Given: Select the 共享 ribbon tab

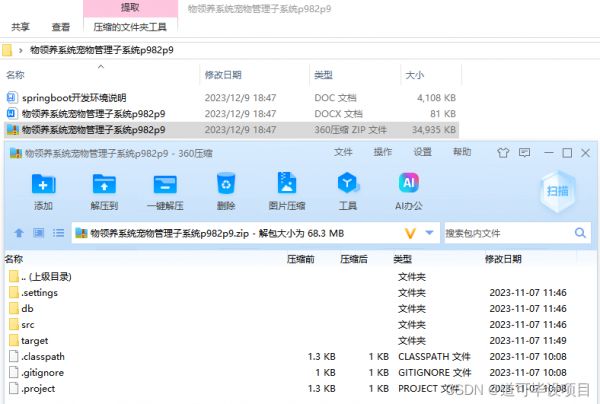Looking at the screenshot, I should 20,27.
